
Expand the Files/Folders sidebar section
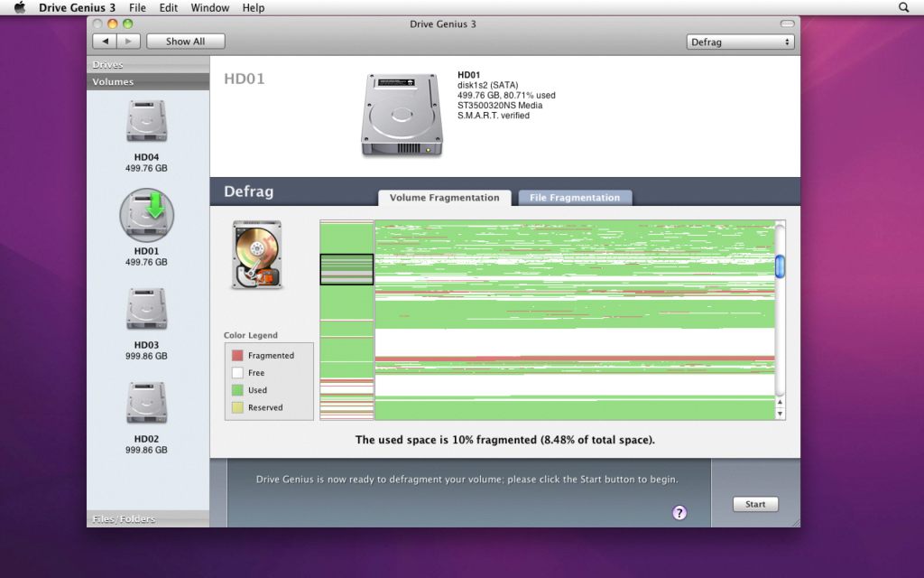[148, 519]
